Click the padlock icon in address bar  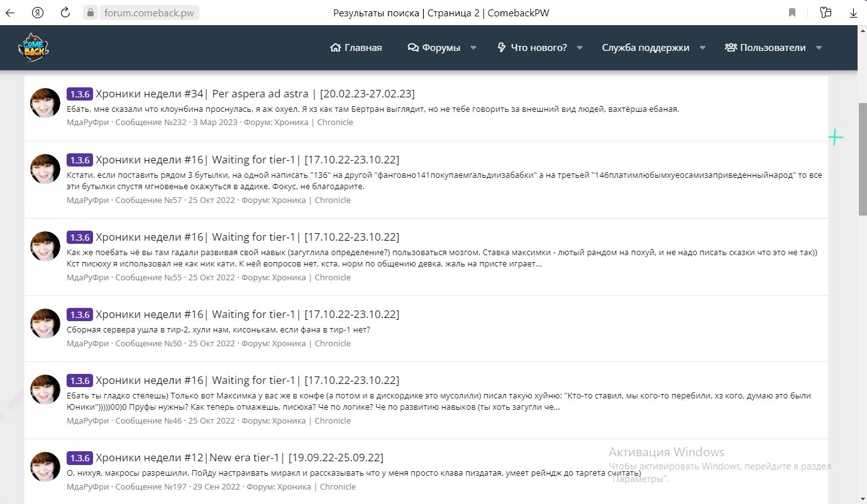click(91, 13)
